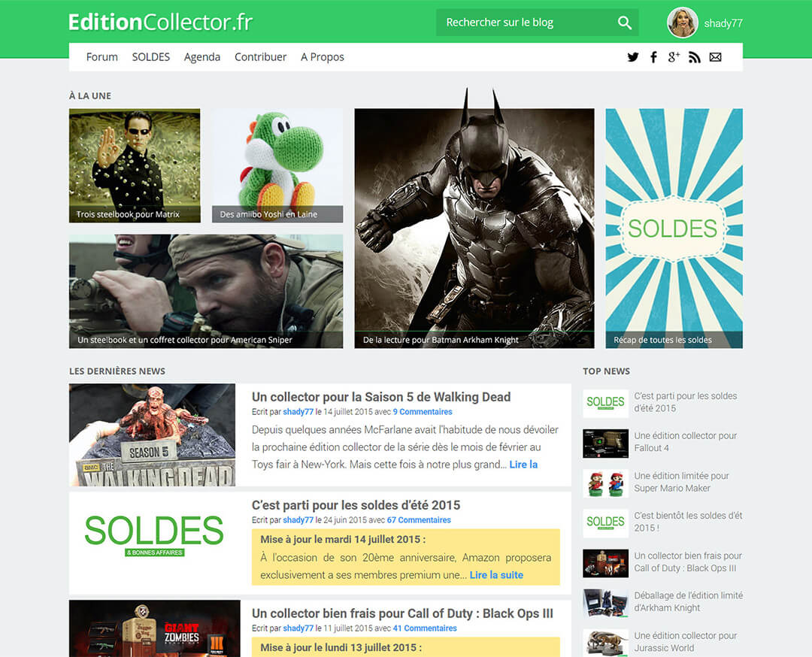Select SOLDES in the navigation menu

pos(151,57)
